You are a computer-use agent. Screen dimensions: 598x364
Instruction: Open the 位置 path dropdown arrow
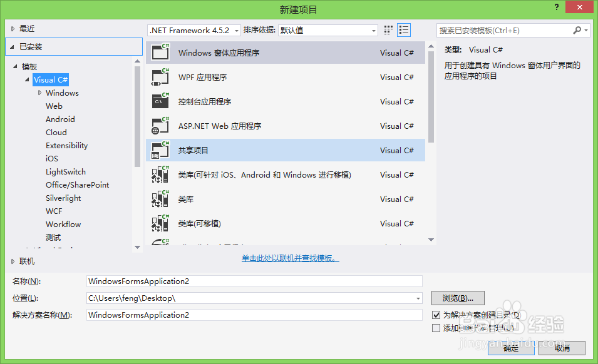(x=418, y=298)
